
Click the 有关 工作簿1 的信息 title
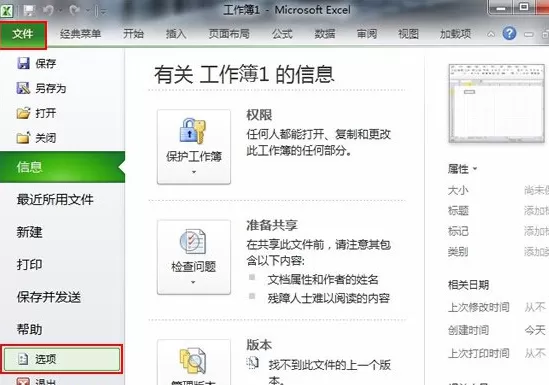point(244,74)
